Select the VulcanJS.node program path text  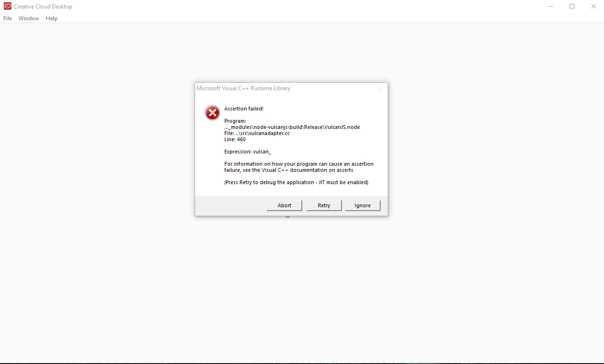click(292, 127)
